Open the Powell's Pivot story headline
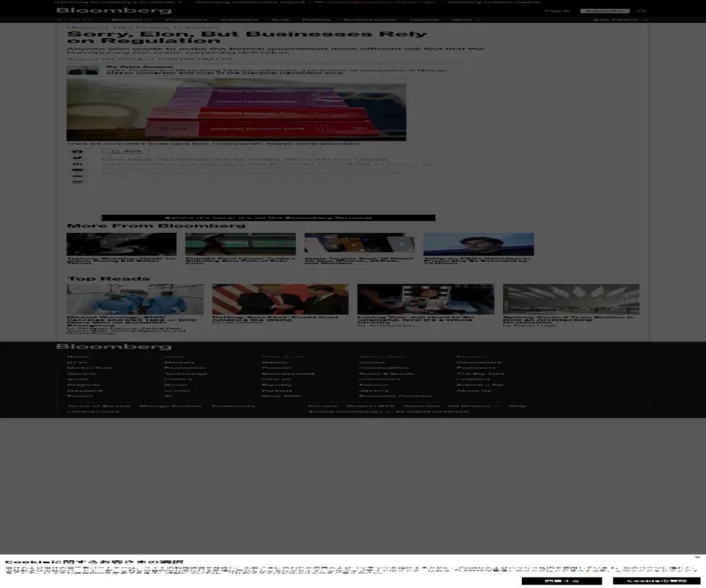The height and width of the screenshot is (588, 706). click(x=241, y=260)
